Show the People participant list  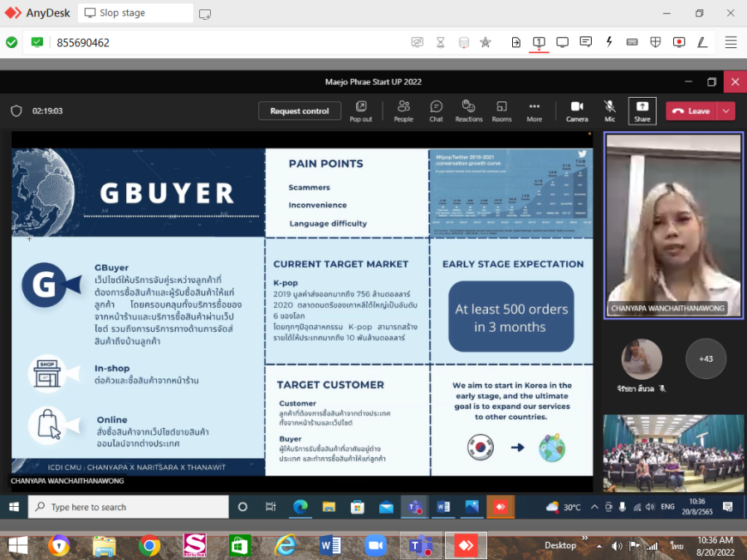click(403, 110)
